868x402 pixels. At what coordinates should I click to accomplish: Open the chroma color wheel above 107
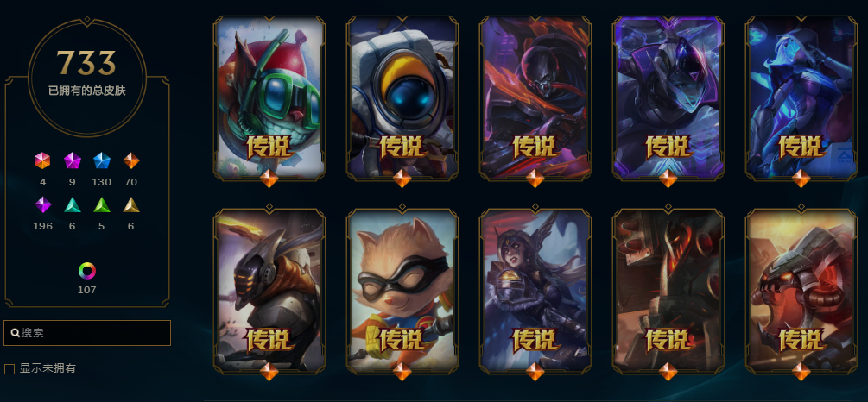(87, 271)
